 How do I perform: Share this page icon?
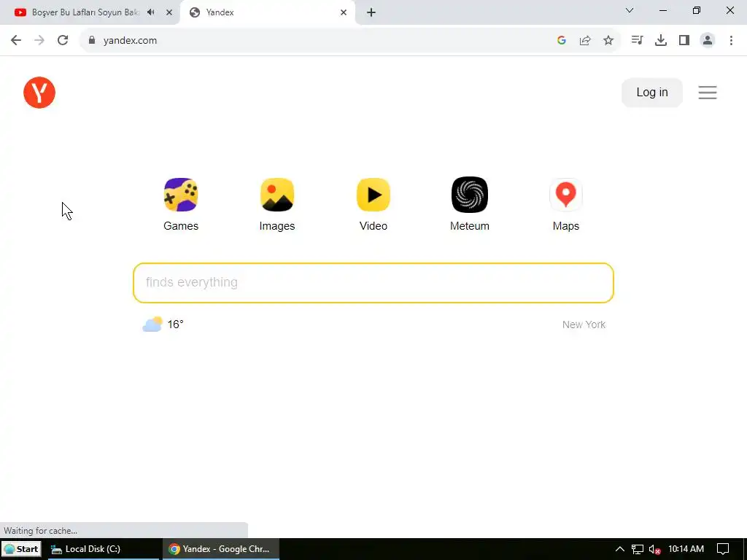(585, 41)
